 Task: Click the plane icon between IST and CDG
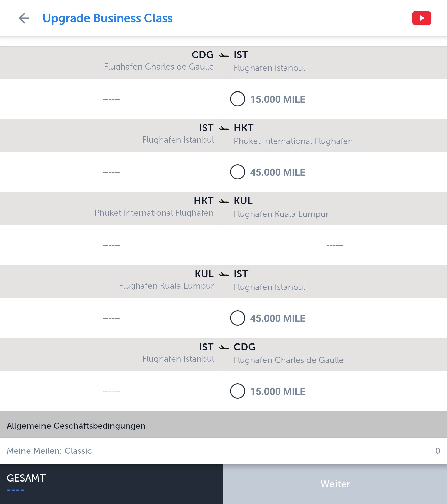[x=223, y=347]
